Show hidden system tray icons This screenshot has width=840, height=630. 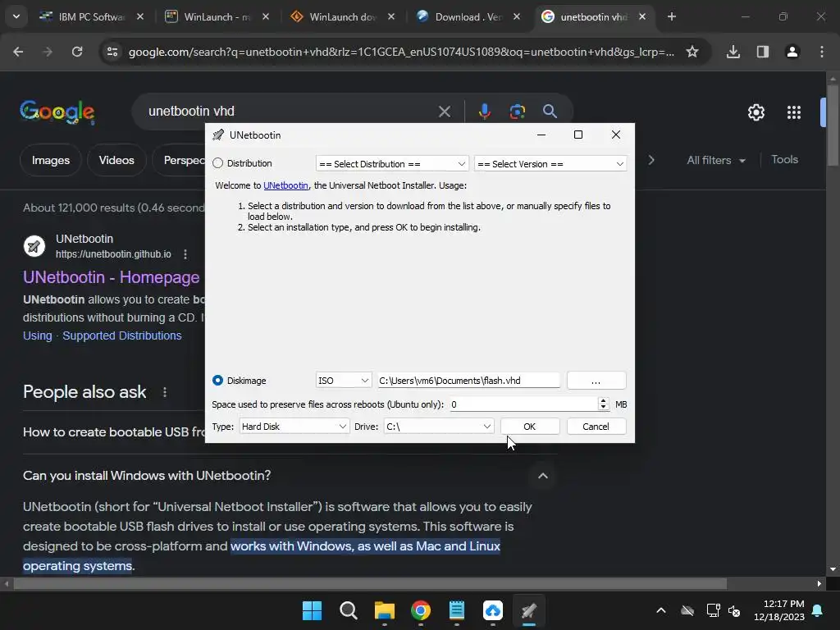(x=661, y=610)
